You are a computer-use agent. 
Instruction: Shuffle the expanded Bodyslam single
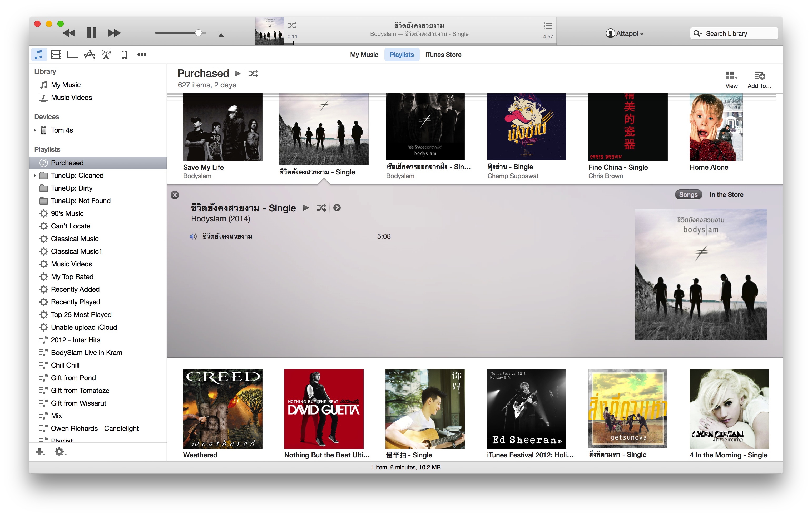tap(321, 208)
